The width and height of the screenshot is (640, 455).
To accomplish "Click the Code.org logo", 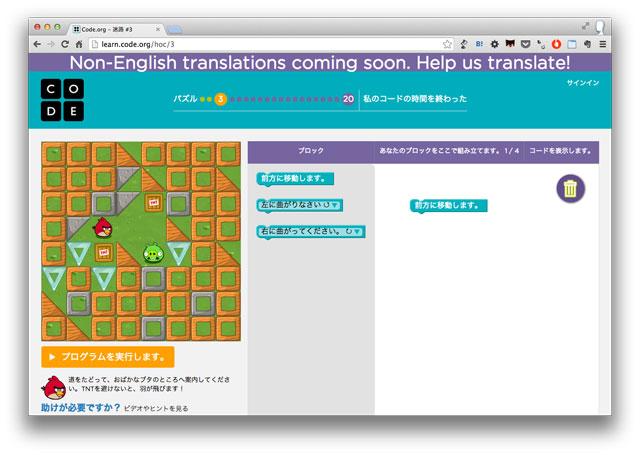I will [x=62, y=100].
